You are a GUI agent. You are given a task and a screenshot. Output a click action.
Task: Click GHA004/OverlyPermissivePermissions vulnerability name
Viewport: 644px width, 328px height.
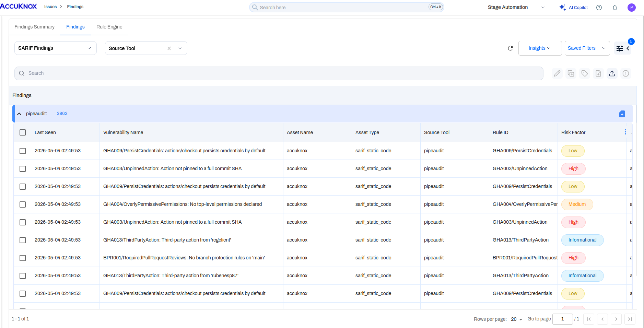[183, 204]
